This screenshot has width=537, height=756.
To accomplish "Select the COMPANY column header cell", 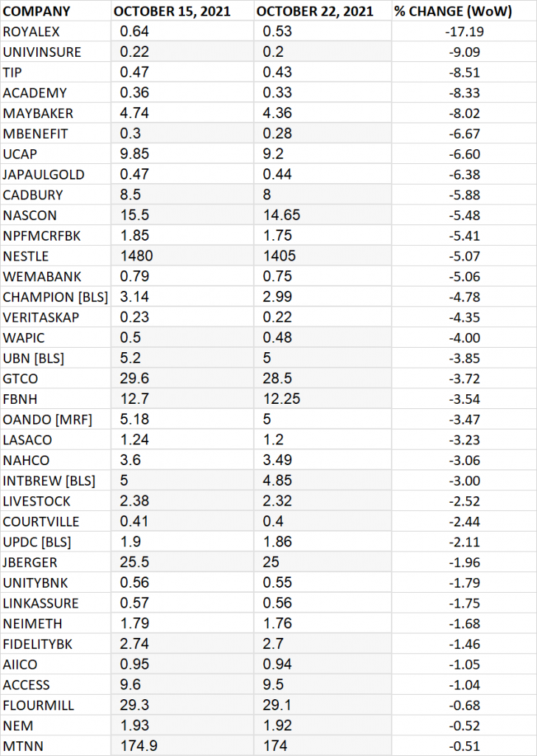I will coord(55,10).
